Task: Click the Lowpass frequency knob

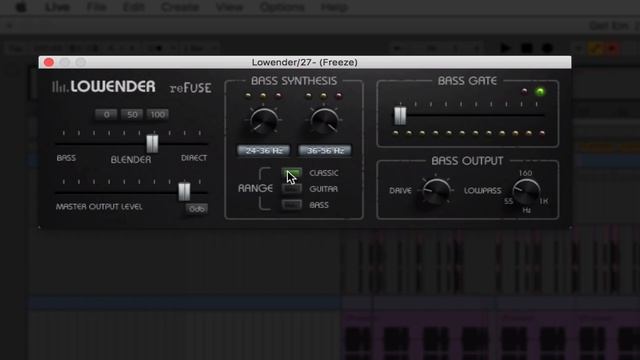Action: [x=526, y=191]
